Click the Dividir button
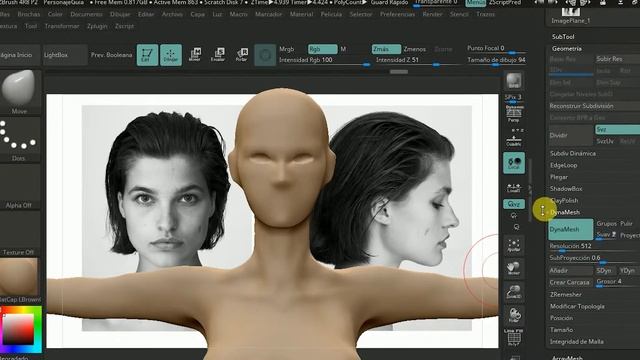The image size is (640, 360). pyautogui.click(x=571, y=135)
